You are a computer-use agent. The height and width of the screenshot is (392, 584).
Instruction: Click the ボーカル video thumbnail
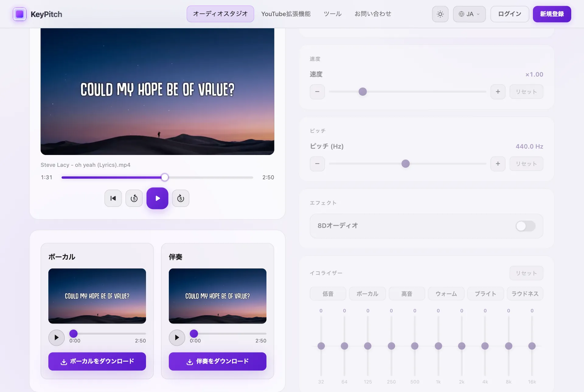click(97, 296)
